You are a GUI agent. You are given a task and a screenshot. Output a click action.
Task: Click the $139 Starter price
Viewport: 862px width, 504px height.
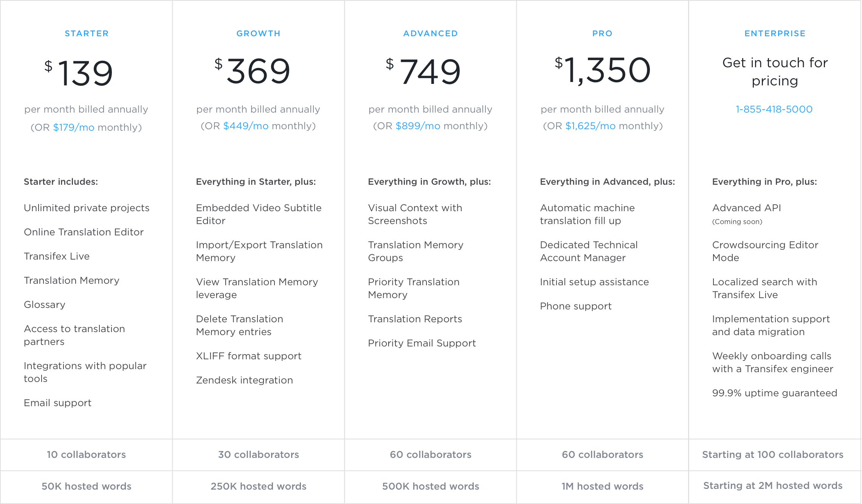(x=79, y=73)
